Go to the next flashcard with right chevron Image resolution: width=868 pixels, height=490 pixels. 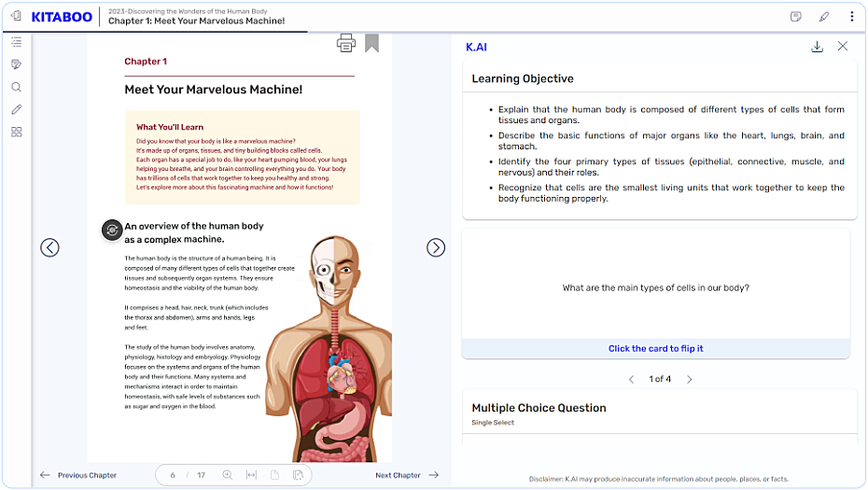[690, 380]
